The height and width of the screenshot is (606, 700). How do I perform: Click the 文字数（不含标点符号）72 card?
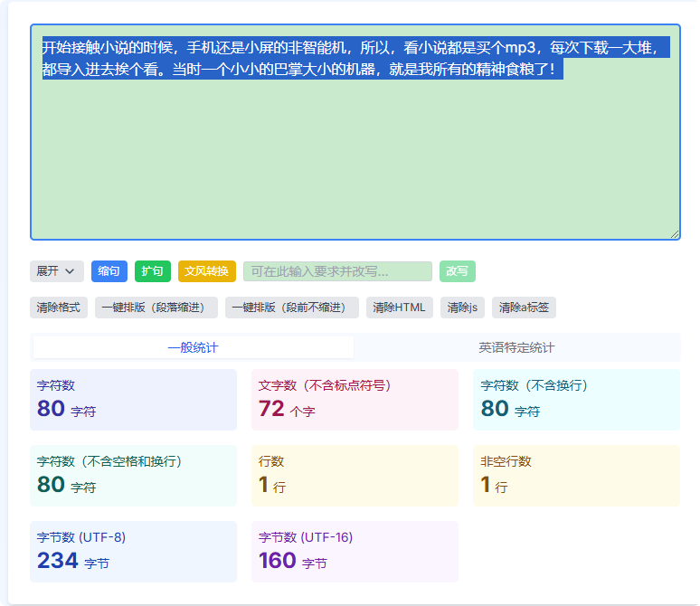coord(355,400)
